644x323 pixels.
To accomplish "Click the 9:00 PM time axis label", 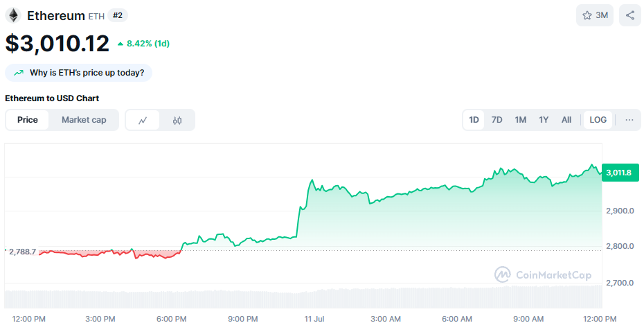I will coord(243,319).
